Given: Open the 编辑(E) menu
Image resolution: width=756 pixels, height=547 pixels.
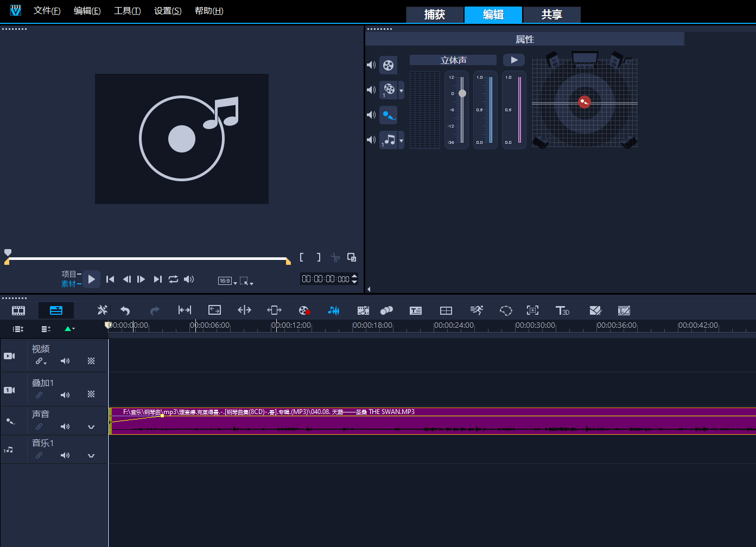Looking at the screenshot, I should coord(87,11).
